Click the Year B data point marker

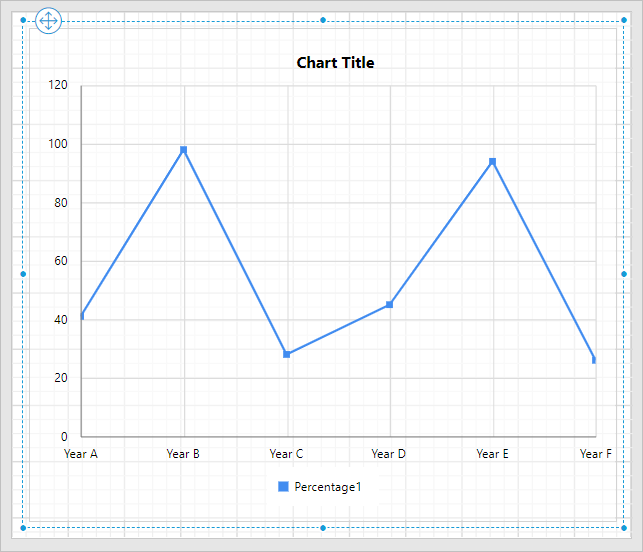point(184,150)
